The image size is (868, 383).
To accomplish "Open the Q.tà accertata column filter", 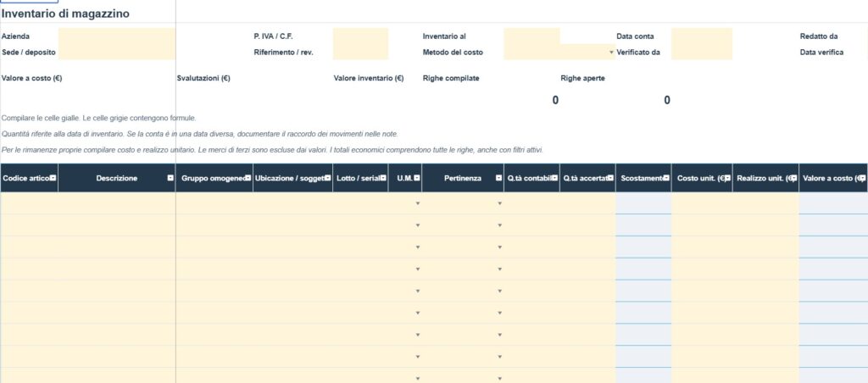I will [x=610, y=178].
